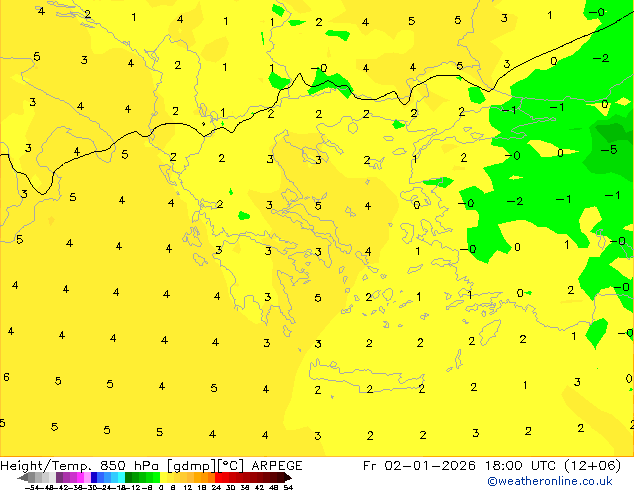Screen dimensions: 634x490
Task: Click the date 'Fr 02-01-2026'
Action: pos(419,466)
